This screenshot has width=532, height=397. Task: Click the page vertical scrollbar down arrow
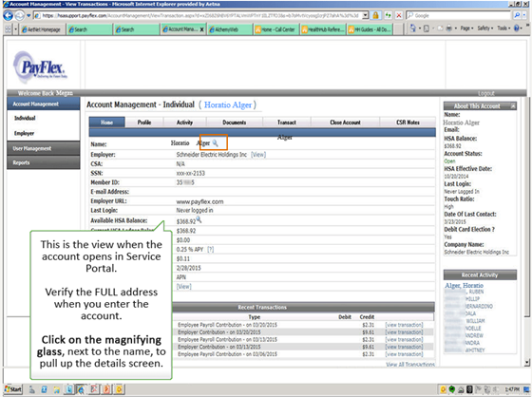pos(526,363)
